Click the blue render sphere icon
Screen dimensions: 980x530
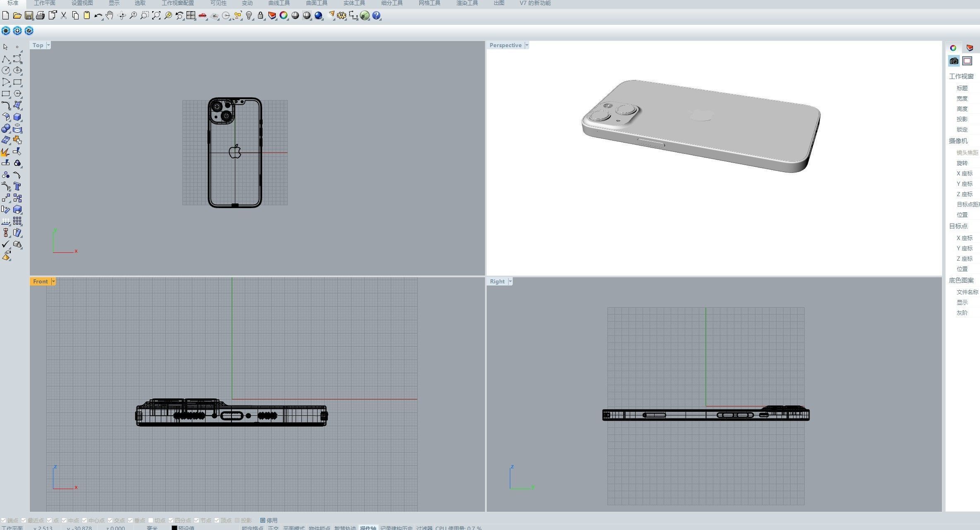tap(318, 16)
